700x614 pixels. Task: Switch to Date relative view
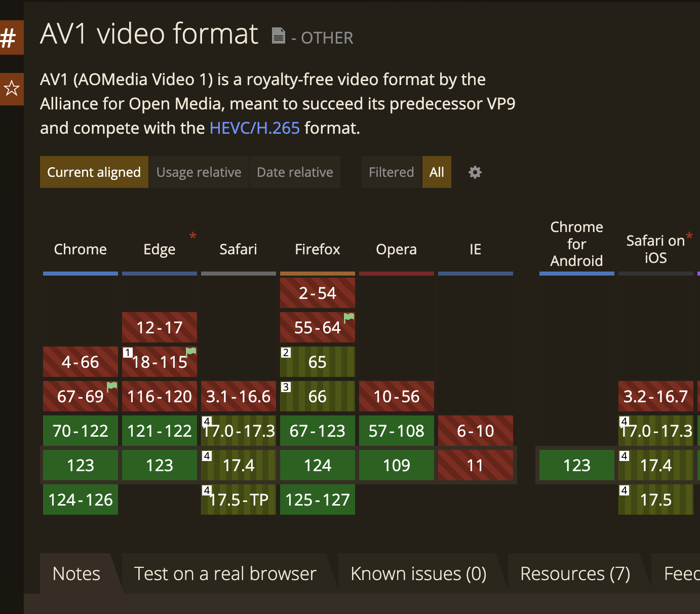(295, 172)
